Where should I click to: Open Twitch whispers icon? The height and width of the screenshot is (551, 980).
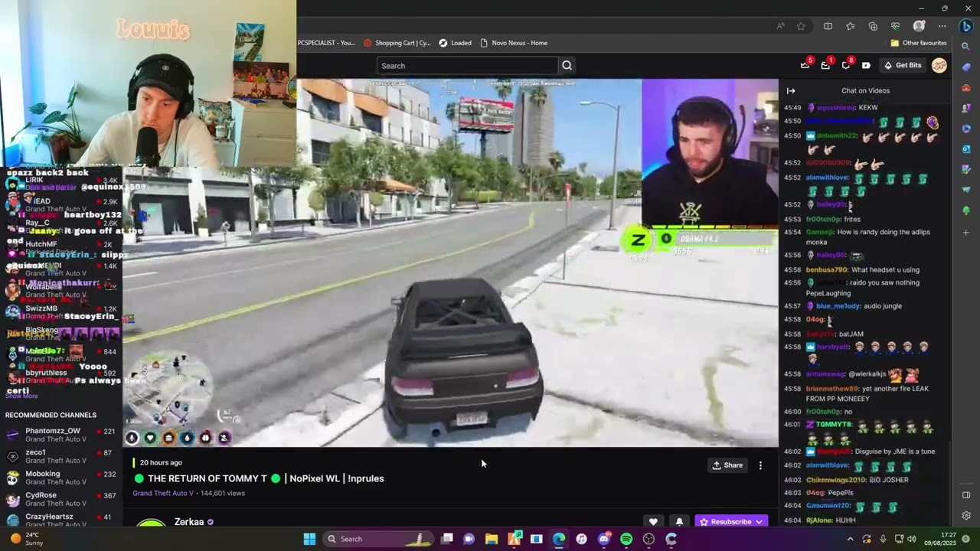[846, 65]
